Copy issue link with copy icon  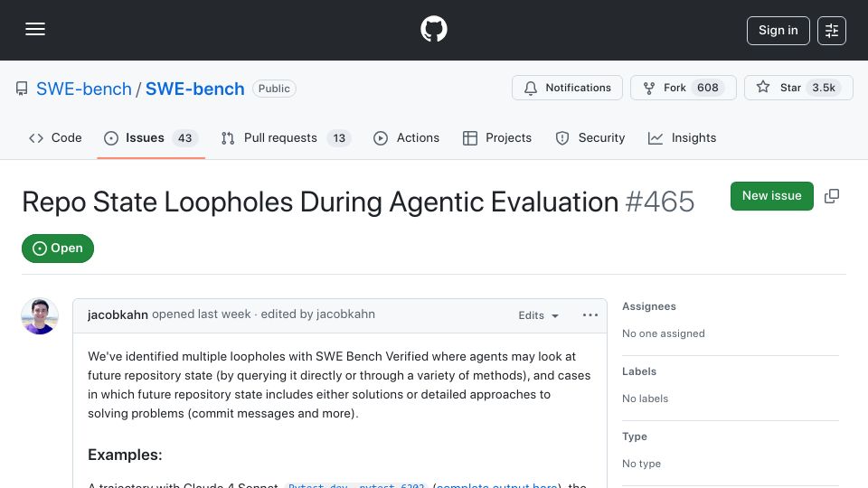(x=832, y=196)
